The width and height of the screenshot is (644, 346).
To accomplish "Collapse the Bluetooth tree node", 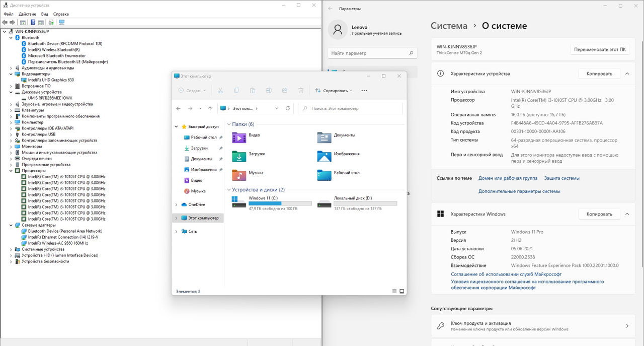I will [11, 38].
